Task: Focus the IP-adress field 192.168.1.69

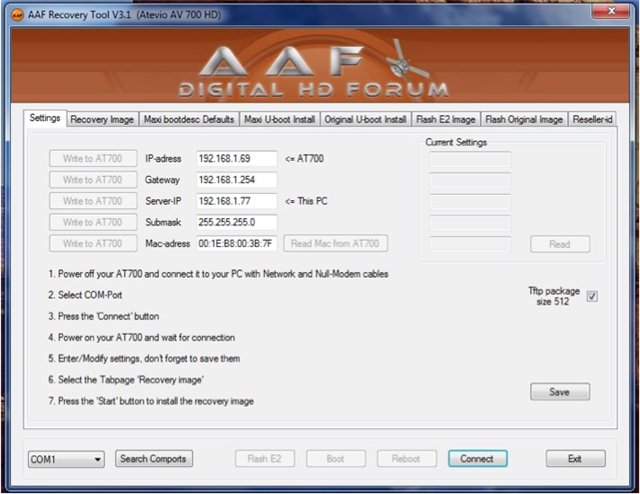Action: 237,158
